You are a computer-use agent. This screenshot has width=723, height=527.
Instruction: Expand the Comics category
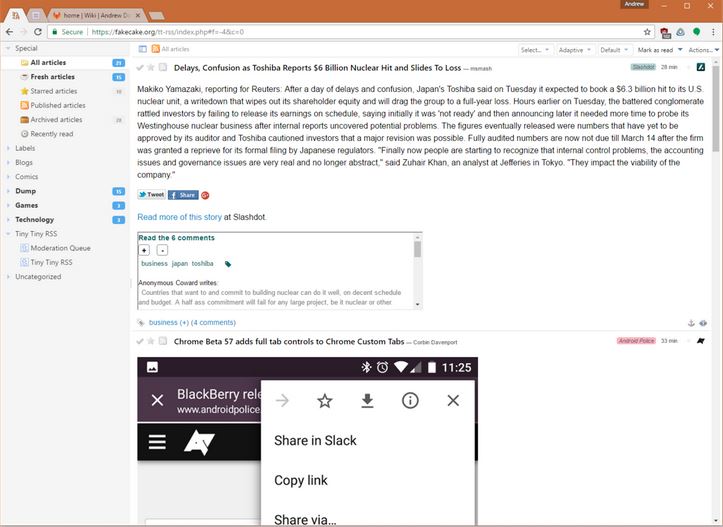[x=8, y=177]
